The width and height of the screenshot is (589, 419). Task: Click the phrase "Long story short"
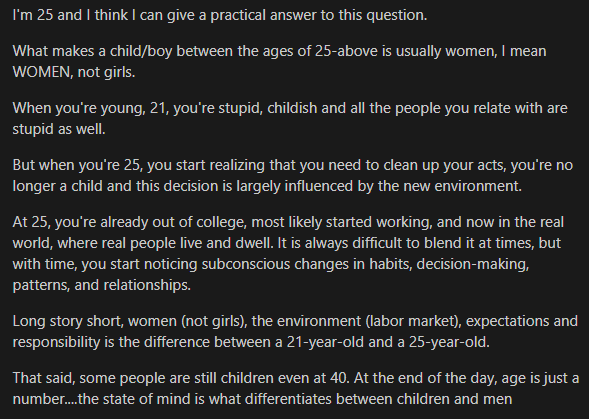coord(68,321)
